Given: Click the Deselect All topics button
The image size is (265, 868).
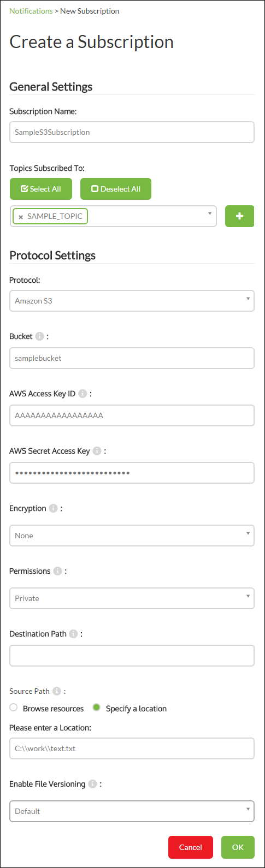Looking at the screenshot, I should pos(116,189).
